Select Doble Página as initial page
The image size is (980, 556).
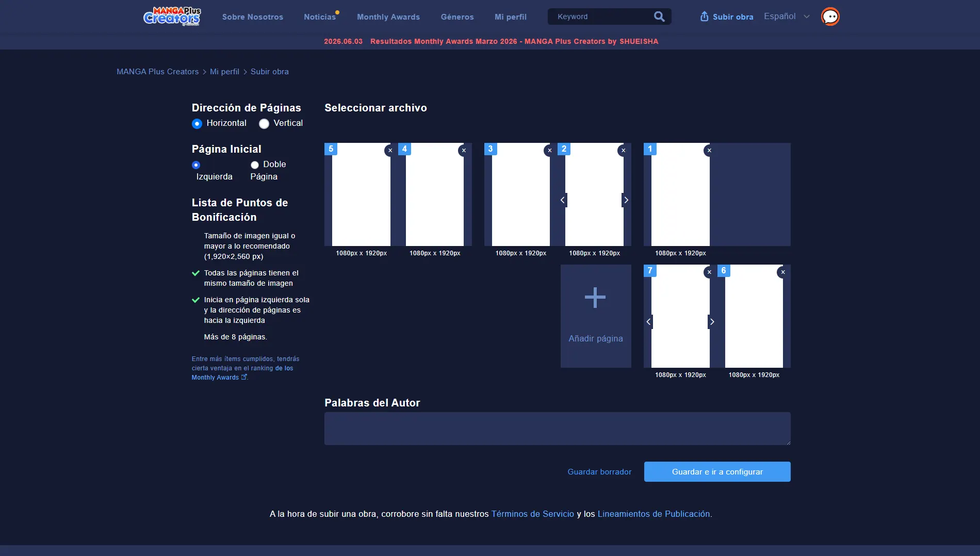tap(255, 165)
